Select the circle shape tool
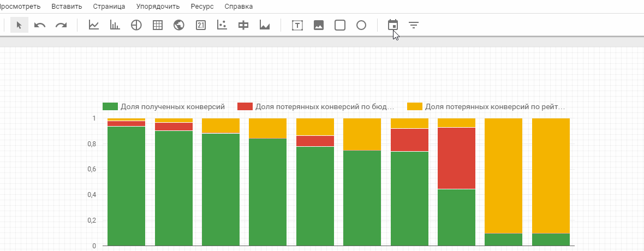The height and width of the screenshot is (251, 644). (x=361, y=26)
